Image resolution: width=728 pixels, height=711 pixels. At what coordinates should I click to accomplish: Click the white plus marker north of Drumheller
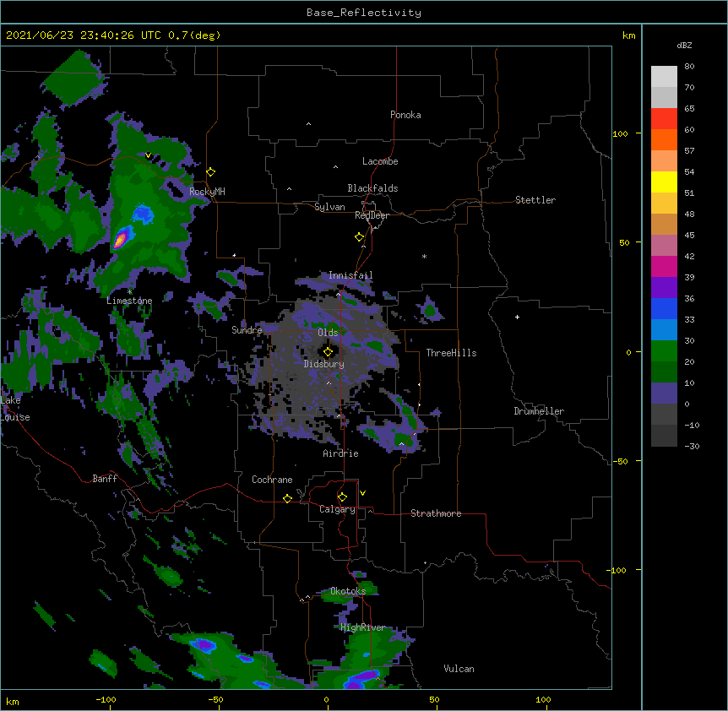pos(517,317)
